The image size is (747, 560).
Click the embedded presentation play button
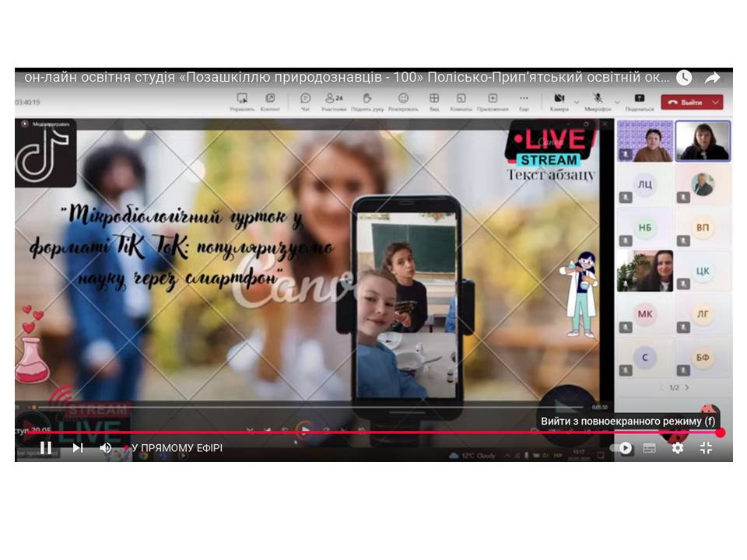(x=305, y=430)
